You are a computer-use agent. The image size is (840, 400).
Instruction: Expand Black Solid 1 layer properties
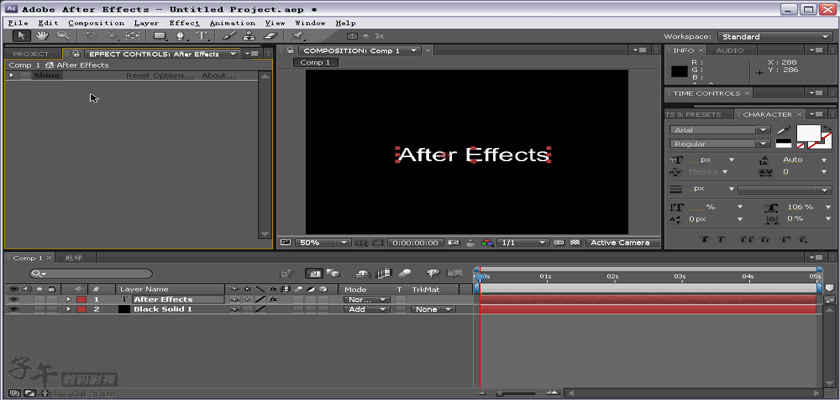pos(68,309)
